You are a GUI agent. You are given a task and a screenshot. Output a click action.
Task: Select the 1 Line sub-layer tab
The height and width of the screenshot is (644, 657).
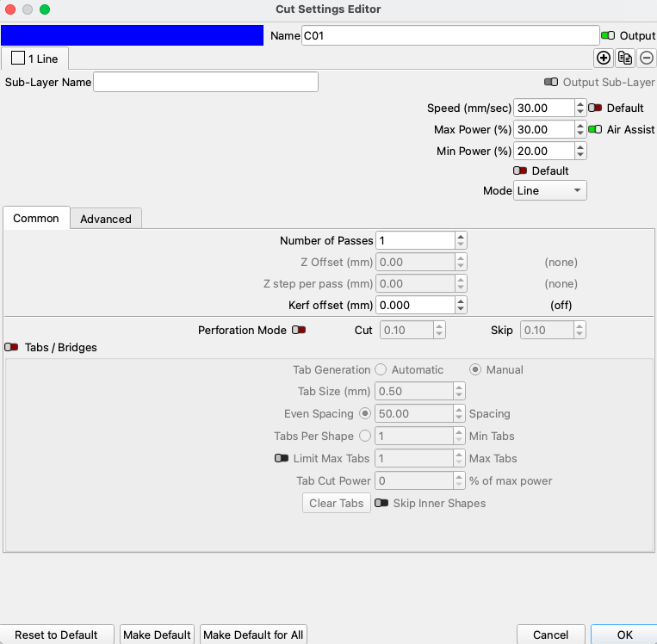tap(35, 59)
